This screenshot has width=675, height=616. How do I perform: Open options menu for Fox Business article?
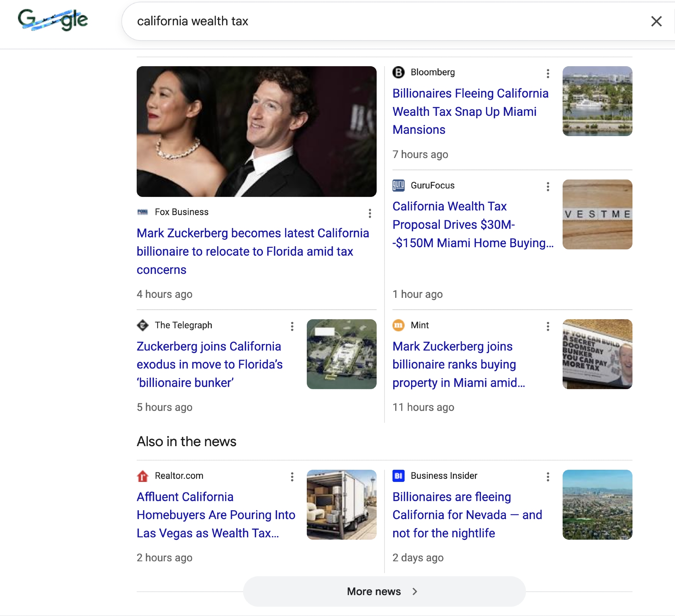[x=370, y=213]
